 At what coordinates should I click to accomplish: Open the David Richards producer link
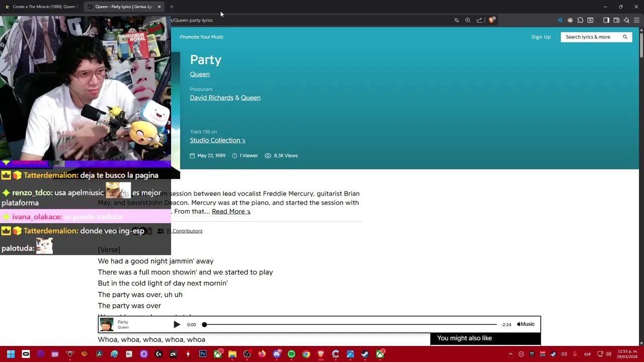tap(212, 98)
